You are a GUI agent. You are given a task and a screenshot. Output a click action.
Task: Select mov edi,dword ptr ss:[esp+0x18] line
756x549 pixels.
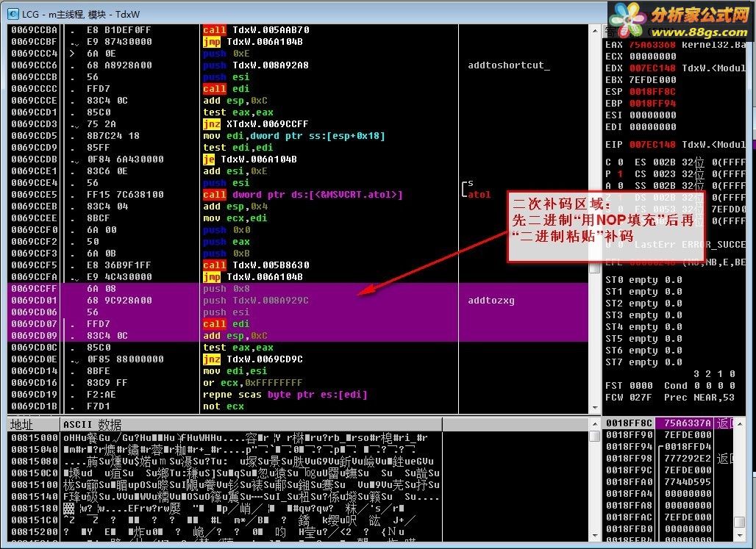click(x=294, y=136)
